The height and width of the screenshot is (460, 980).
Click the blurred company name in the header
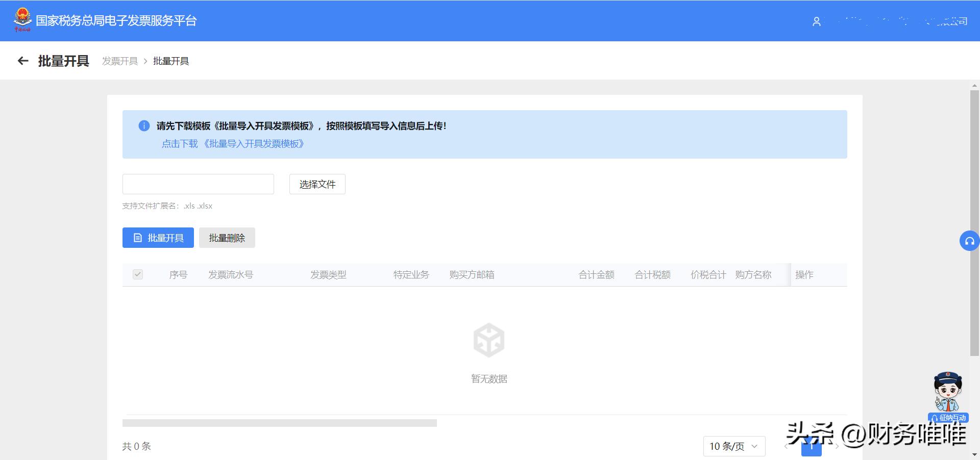click(897, 21)
